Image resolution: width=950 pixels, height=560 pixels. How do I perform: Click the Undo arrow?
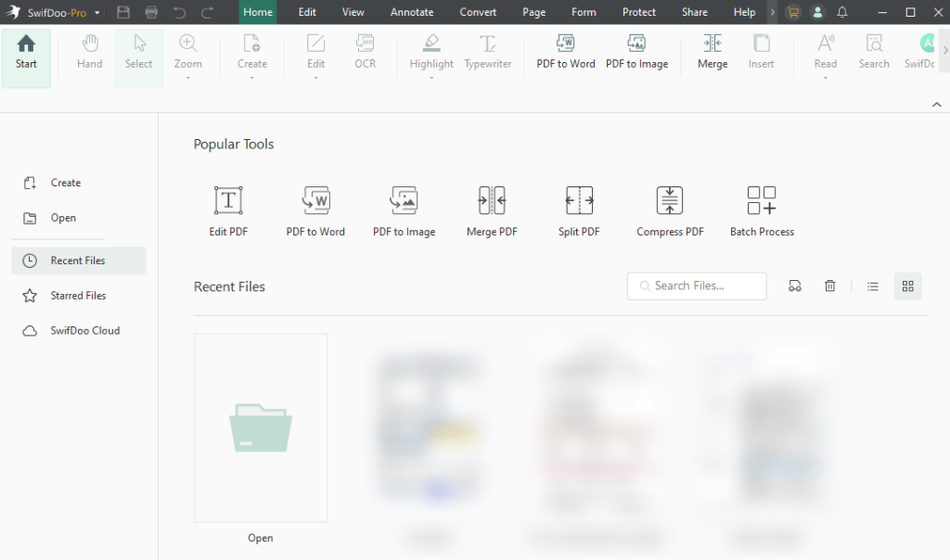pos(179,12)
